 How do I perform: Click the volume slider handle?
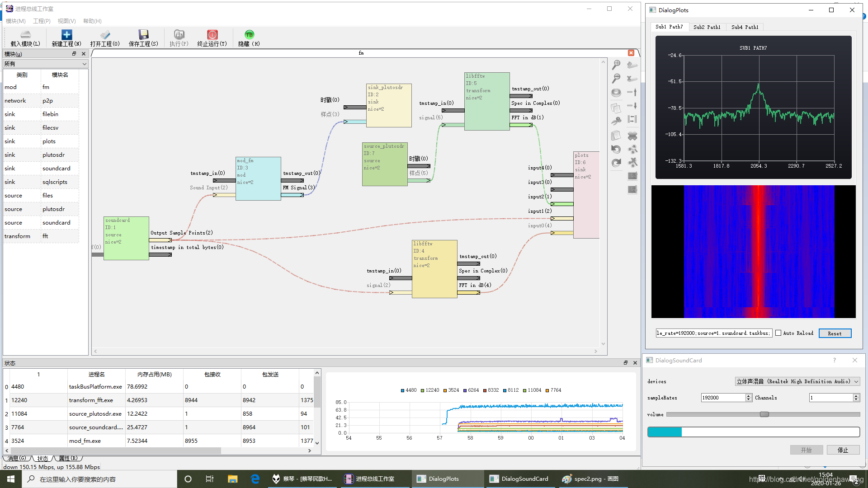click(x=764, y=414)
